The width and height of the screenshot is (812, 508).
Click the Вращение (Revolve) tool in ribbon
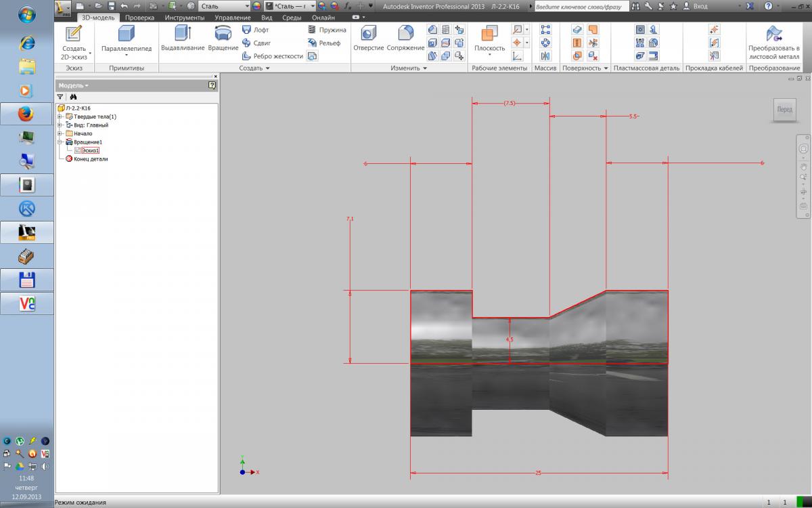point(223,38)
